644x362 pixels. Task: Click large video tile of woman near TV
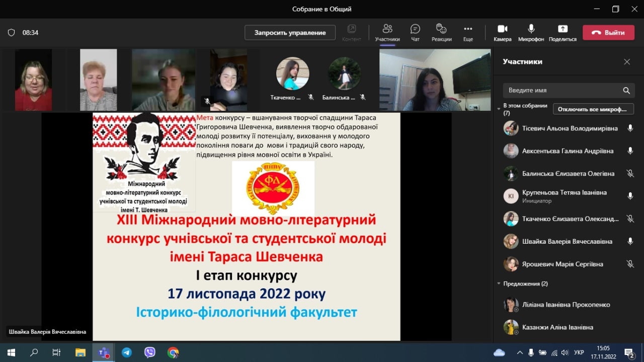pyautogui.click(x=435, y=80)
